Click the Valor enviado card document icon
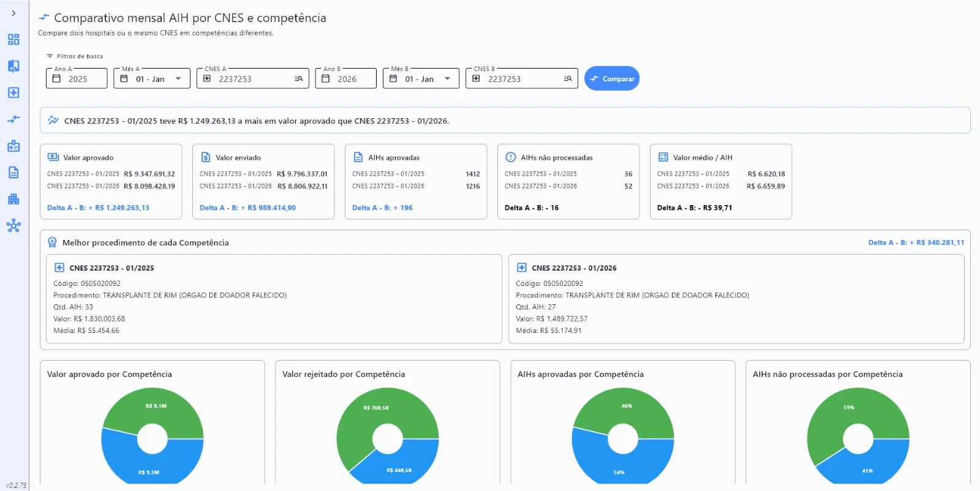Image resolution: width=980 pixels, height=491 pixels. (206, 157)
